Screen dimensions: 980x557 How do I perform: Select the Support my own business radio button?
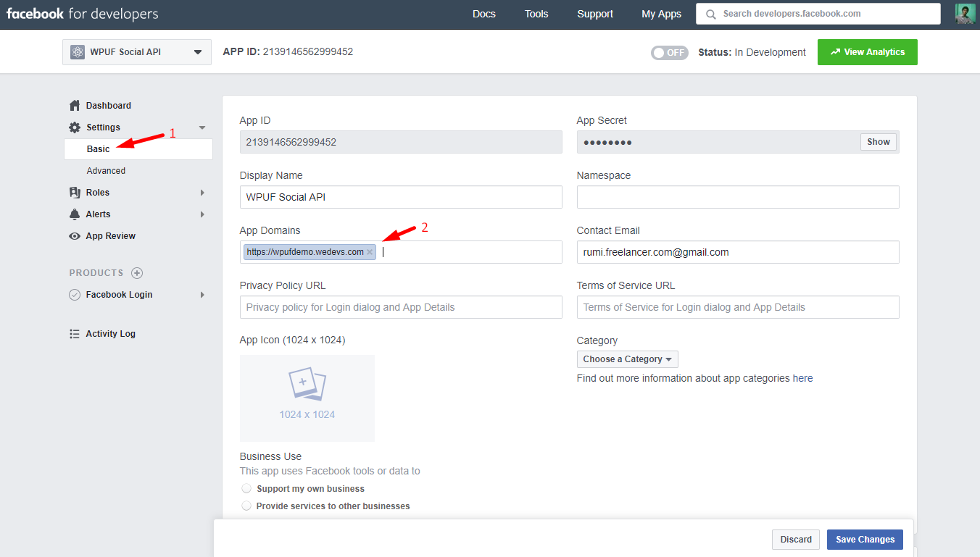[246, 488]
